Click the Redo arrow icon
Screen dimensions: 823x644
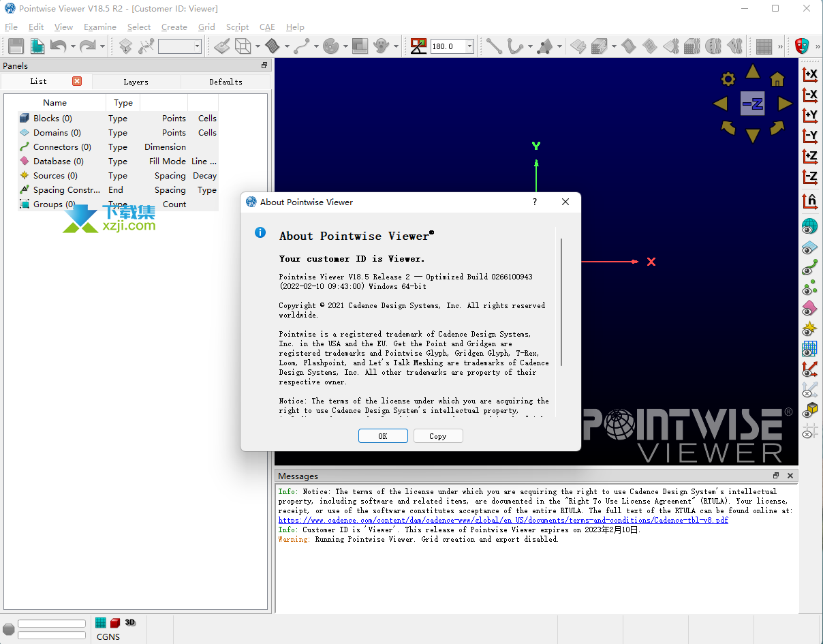click(x=87, y=46)
